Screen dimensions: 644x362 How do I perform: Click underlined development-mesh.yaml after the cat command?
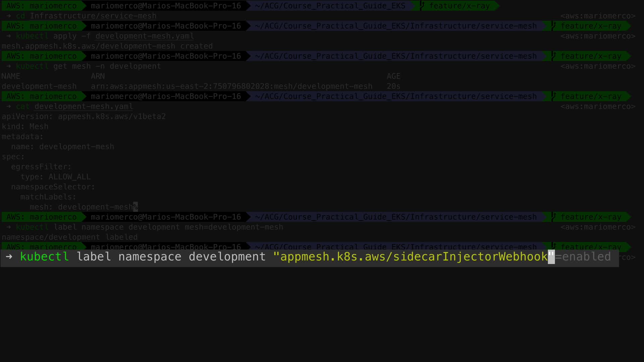tap(84, 106)
